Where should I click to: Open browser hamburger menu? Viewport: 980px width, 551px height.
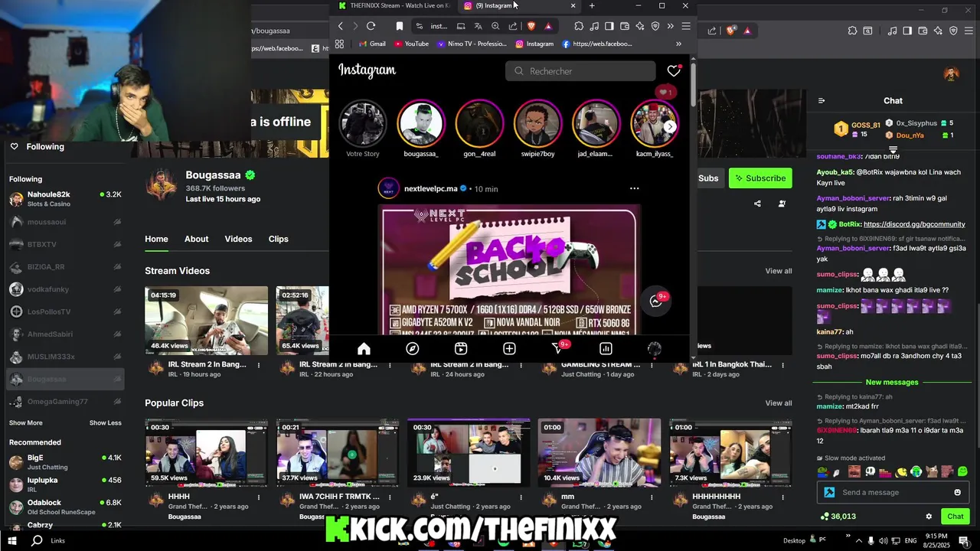686,26
